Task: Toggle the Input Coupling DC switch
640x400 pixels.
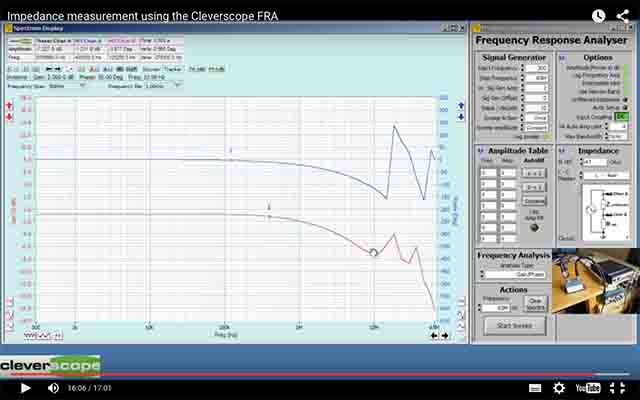Action: tap(621, 116)
